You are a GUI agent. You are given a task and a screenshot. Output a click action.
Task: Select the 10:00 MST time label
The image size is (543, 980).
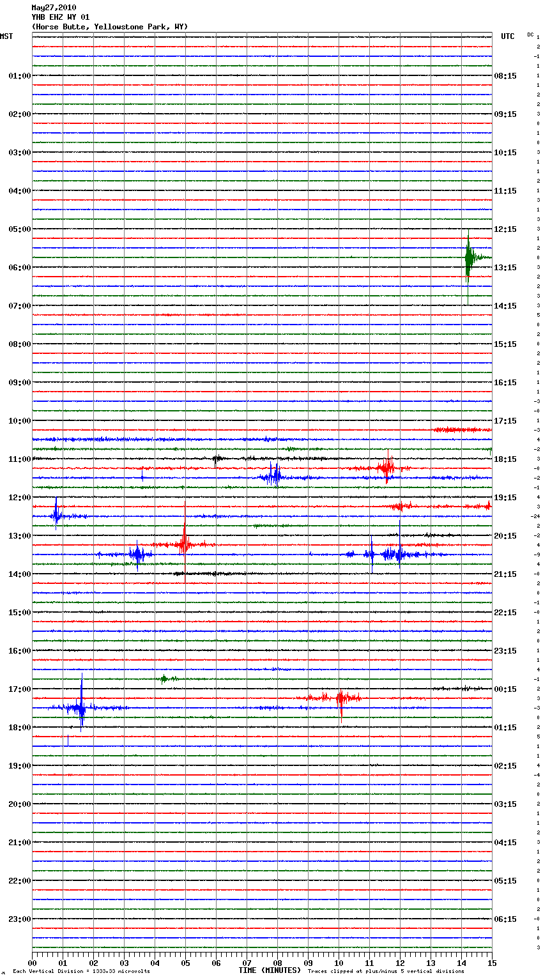(x=20, y=421)
